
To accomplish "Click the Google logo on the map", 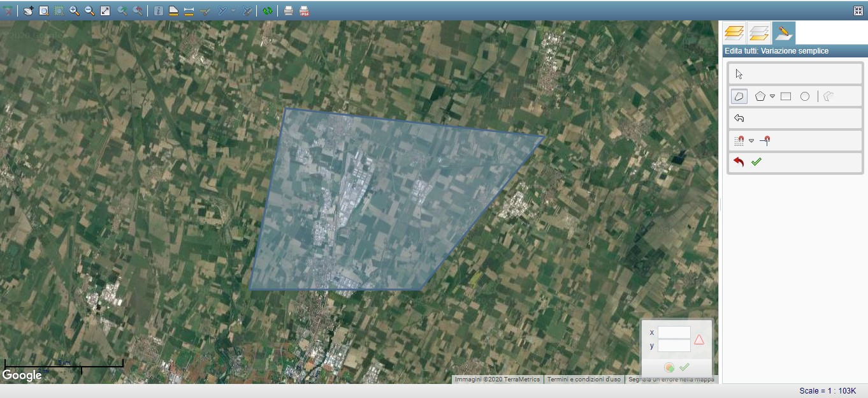I will [x=22, y=375].
